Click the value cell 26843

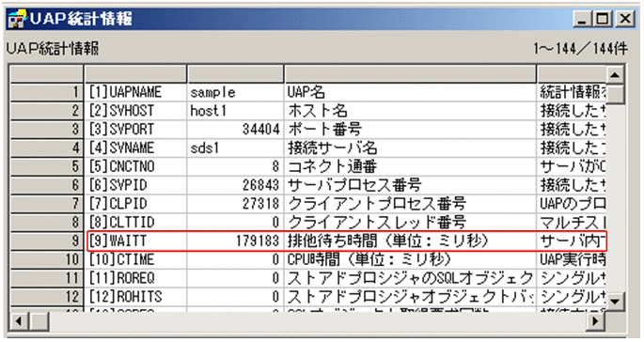[x=235, y=185]
